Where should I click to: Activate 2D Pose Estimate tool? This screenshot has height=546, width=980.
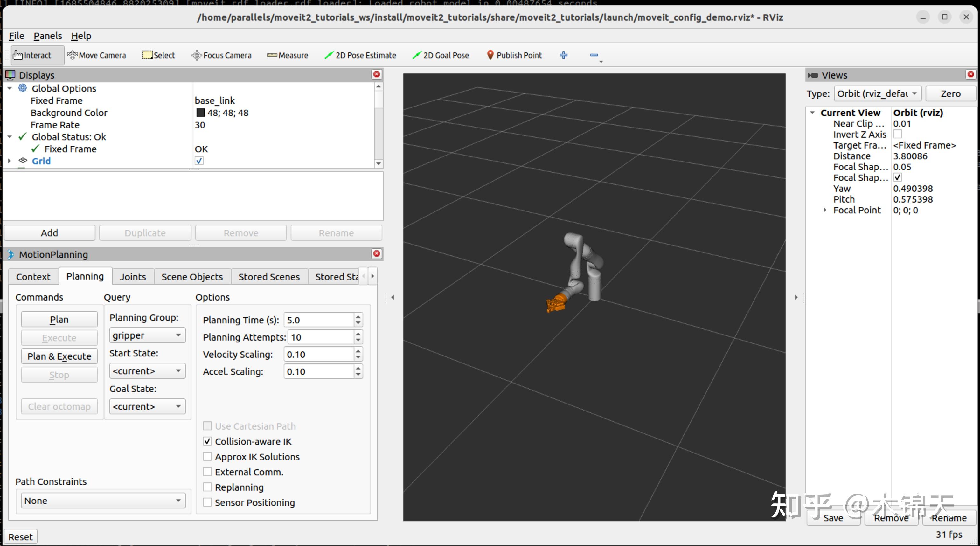tap(360, 55)
